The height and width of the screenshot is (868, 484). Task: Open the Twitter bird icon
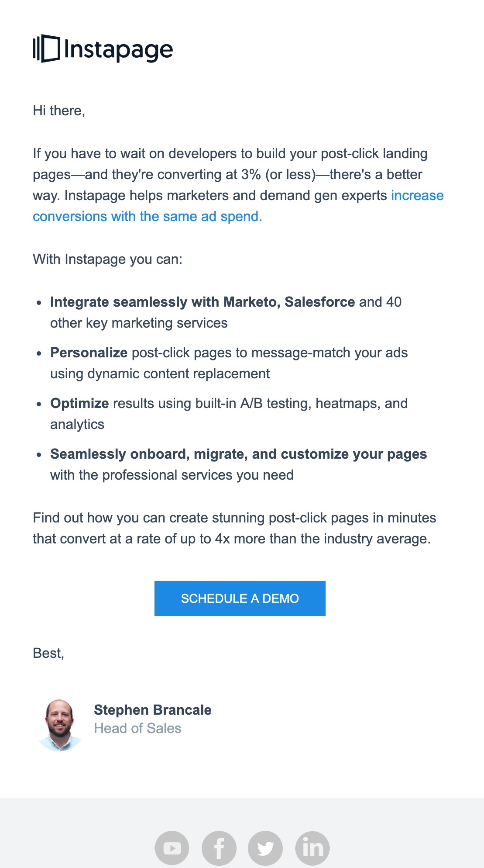265,848
